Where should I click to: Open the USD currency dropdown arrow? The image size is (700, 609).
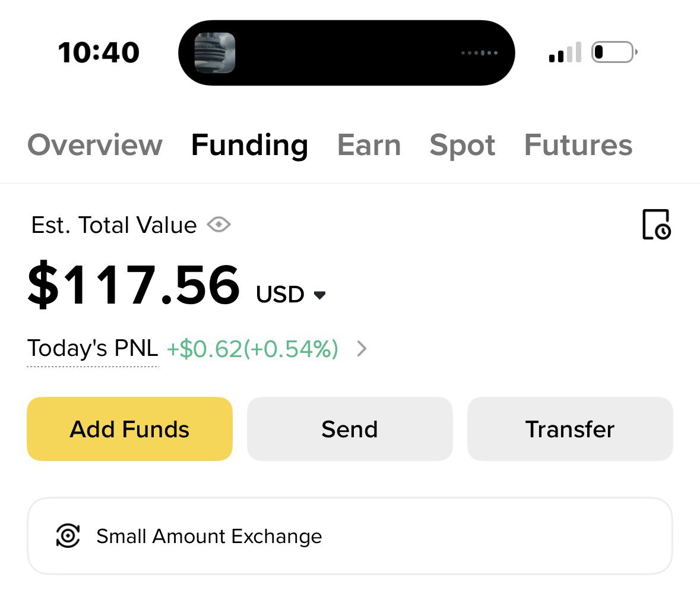[319, 295]
